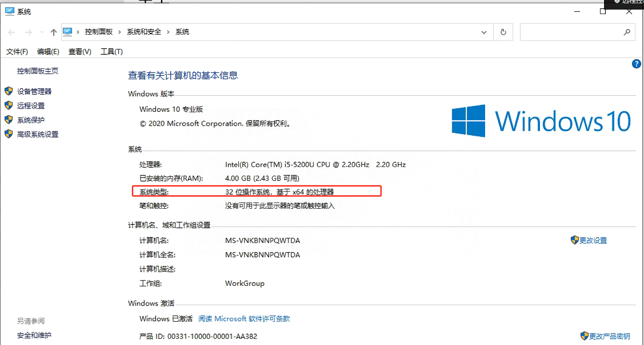644x345 pixels.
Task: Click 32 位操作系统 system type value
Action: [280, 192]
